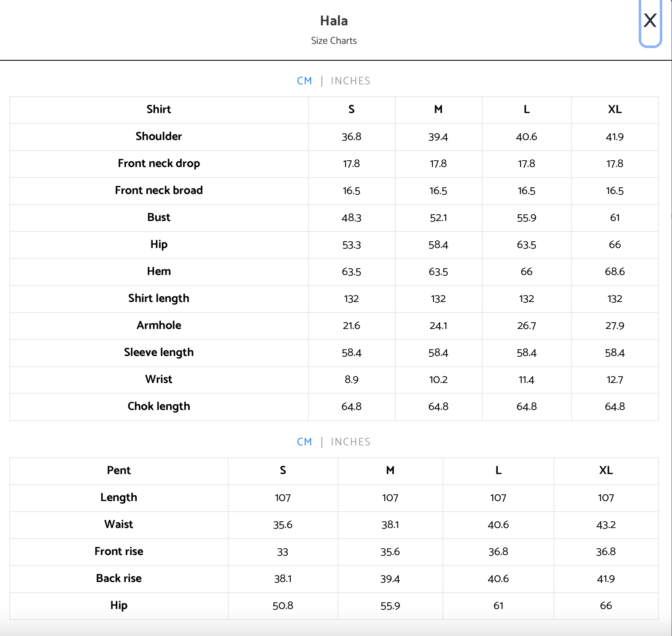Switch Pent table to INCHES

coord(351,442)
